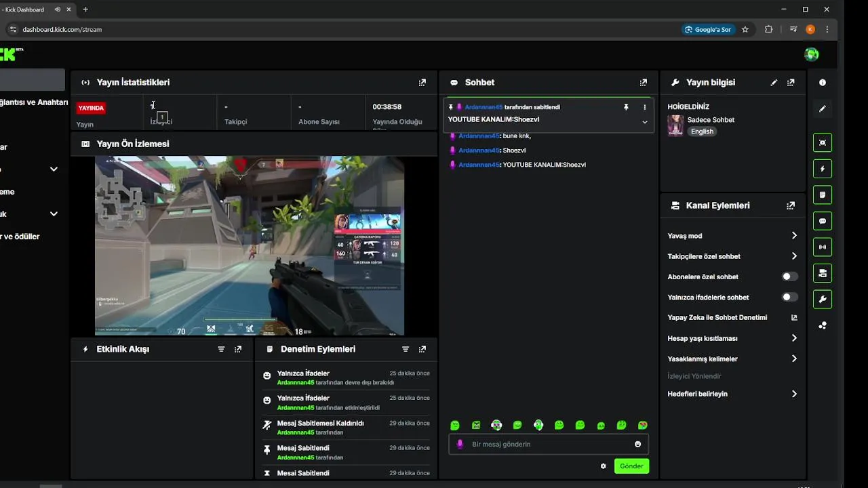The height and width of the screenshot is (488, 868).
Task: Toggle channel actions widget in right sidebar
Action: point(823,273)
